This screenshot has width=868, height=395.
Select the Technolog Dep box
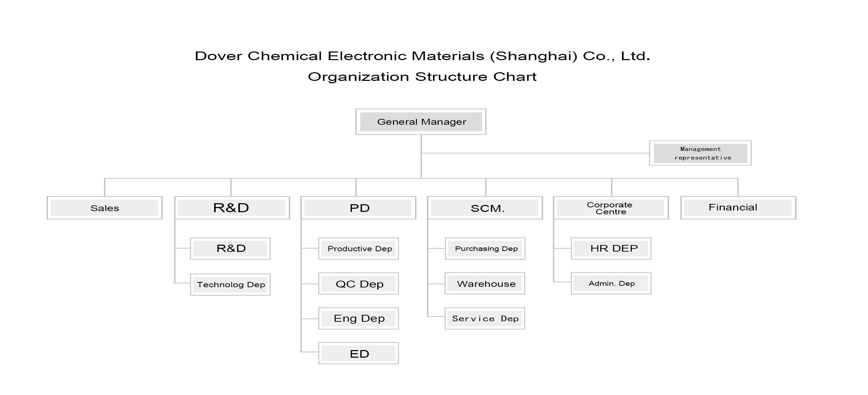[x=230, y=285]
